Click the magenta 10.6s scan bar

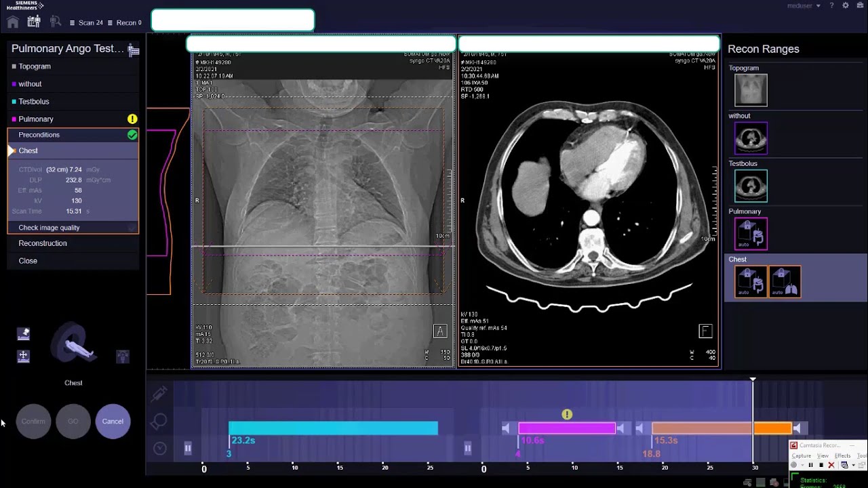tap(567, 428)
